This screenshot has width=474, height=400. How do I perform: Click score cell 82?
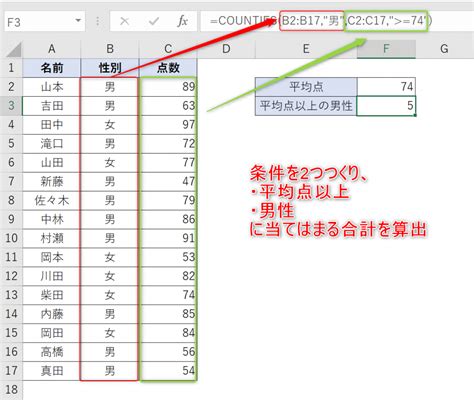click(168, 276)
